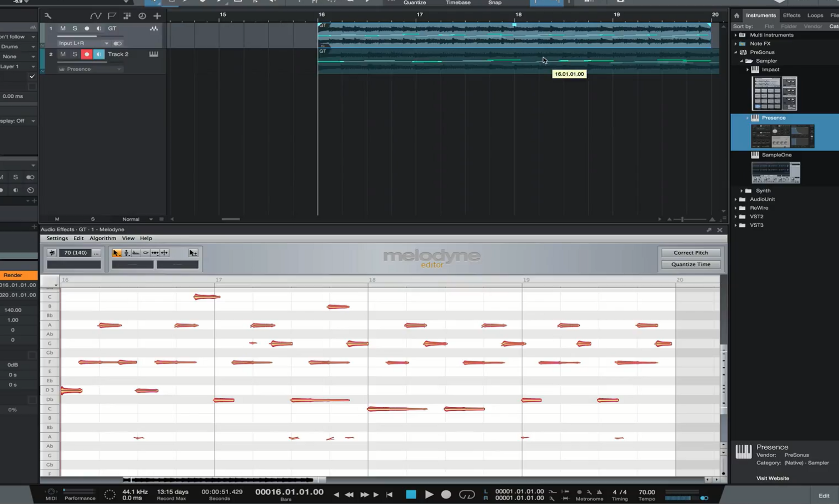Switch to the Loops browser tab
Screen dimensions: 839x504
coord(815,15)
